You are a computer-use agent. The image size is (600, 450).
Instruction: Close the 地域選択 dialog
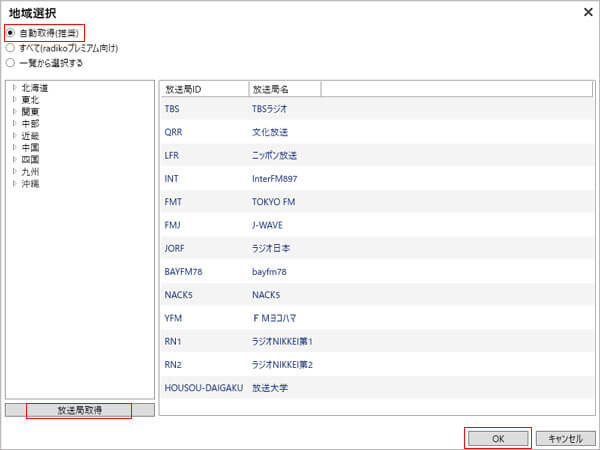click(x=586, y=12)
